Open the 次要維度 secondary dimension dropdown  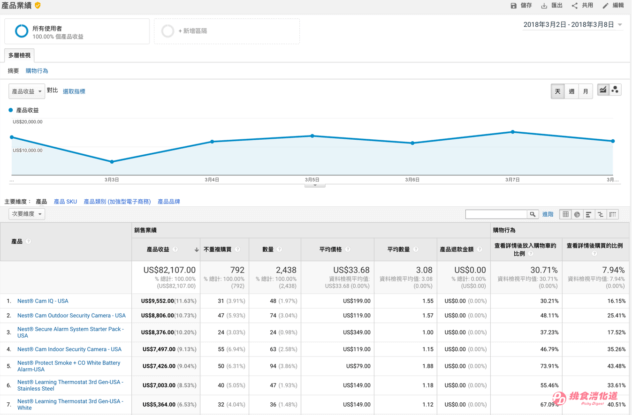(x=27, y=214)
